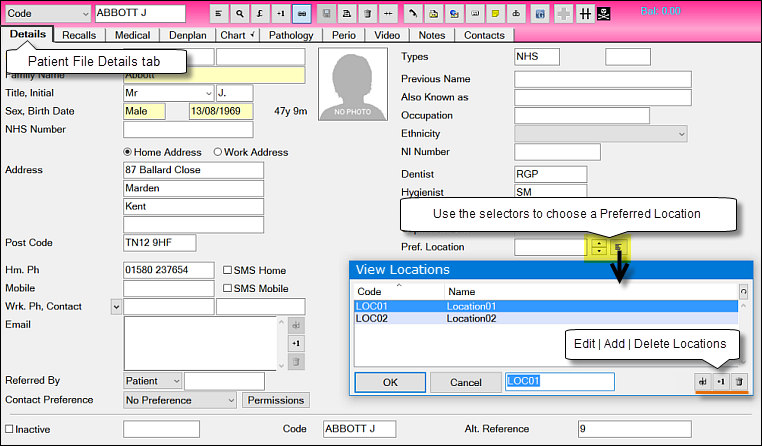
Task: Click the db toolbar icon
Action: click(516, 14)
